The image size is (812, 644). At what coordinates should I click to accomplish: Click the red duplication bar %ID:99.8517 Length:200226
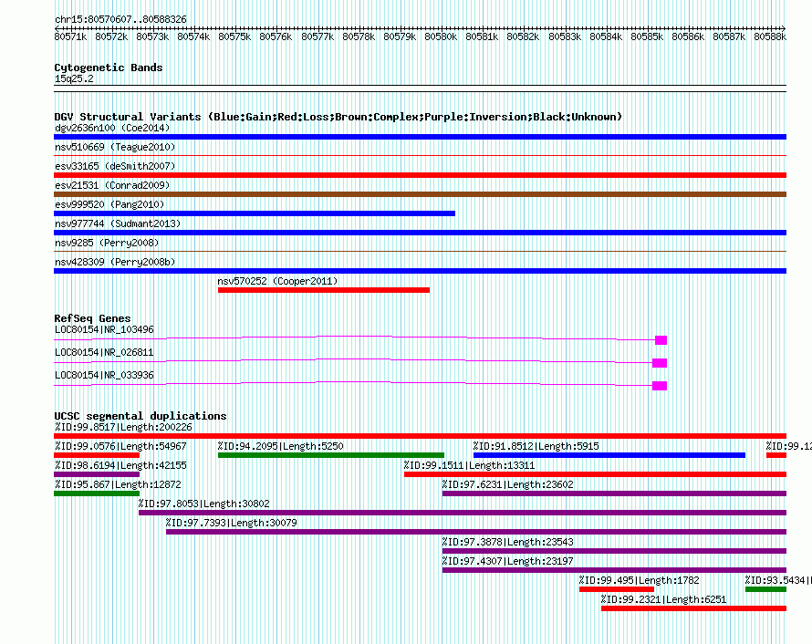420,436
